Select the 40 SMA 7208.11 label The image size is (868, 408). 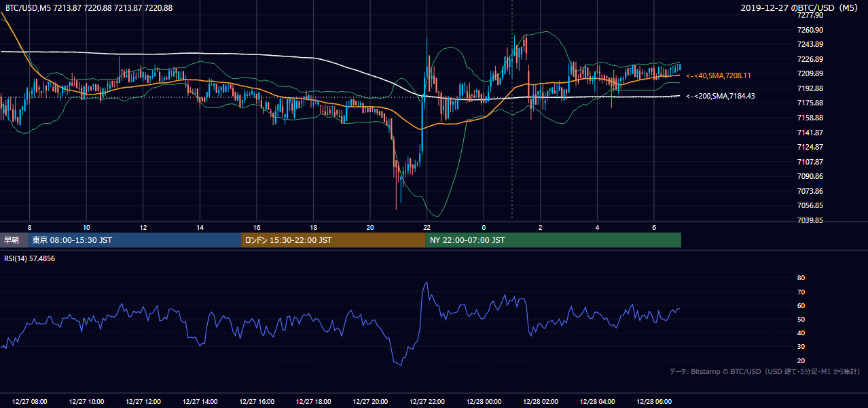(x=719, y=75)
